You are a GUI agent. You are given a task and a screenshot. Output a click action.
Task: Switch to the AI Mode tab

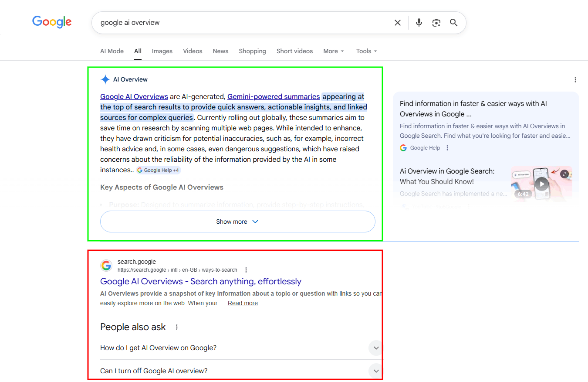tap(112, 51)
